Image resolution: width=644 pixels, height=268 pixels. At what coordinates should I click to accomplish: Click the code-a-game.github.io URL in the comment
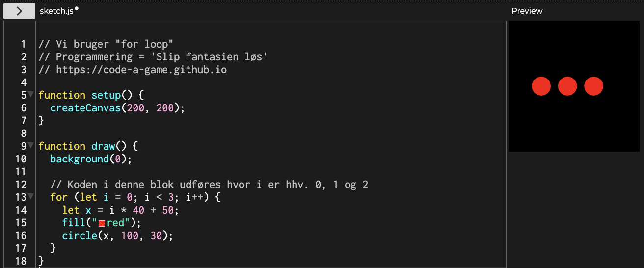click(141, 69)
